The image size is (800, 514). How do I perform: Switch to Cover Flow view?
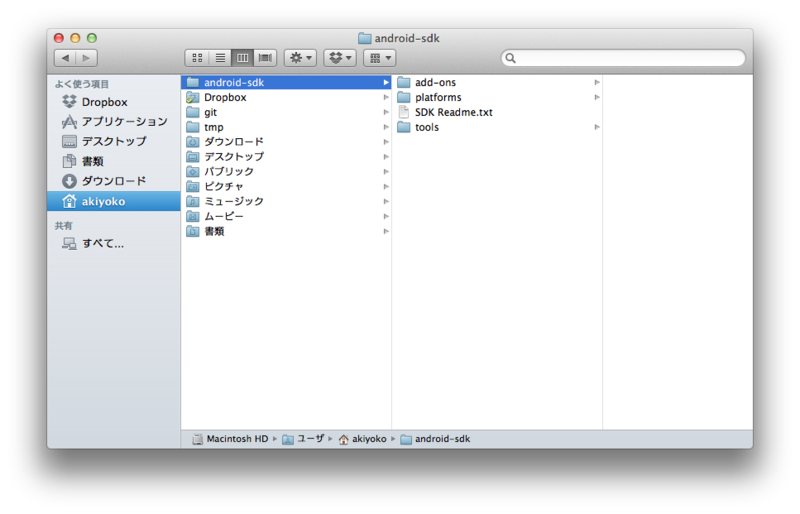(265, 58)
